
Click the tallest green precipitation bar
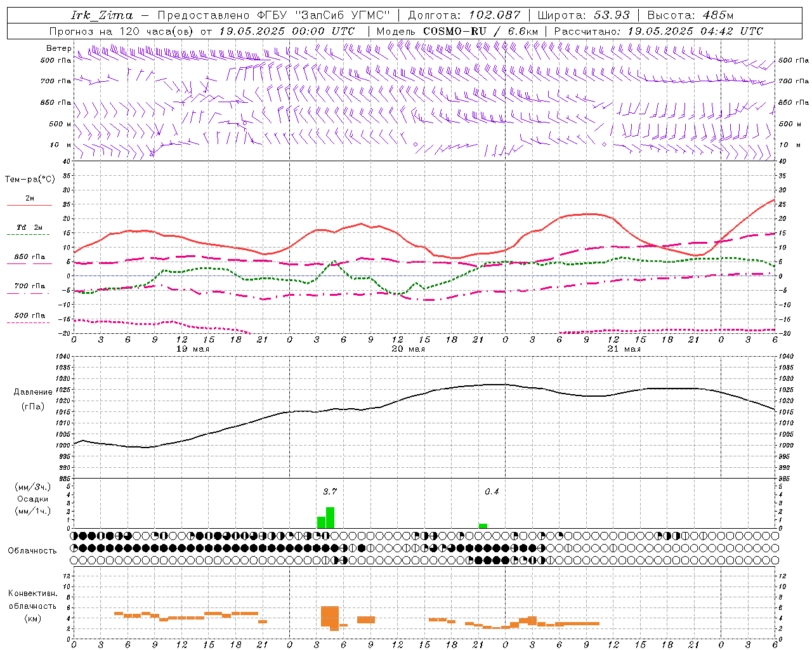click(330, 517)
